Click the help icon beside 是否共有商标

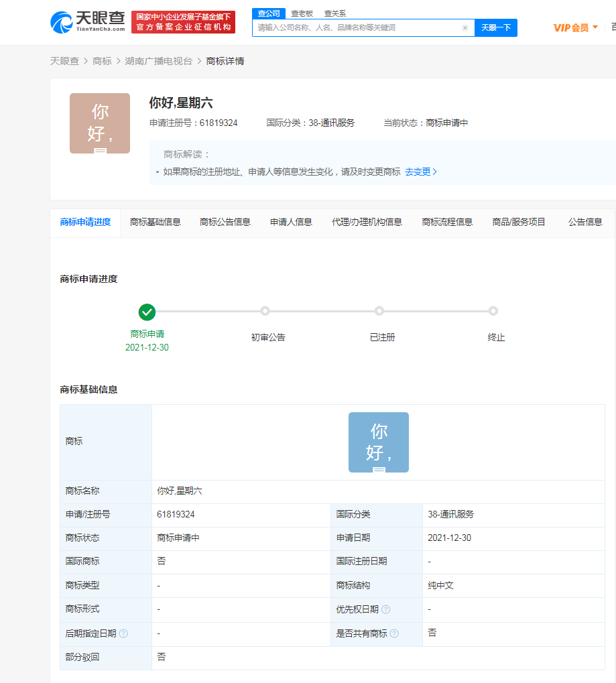click(x=394, y=633)
